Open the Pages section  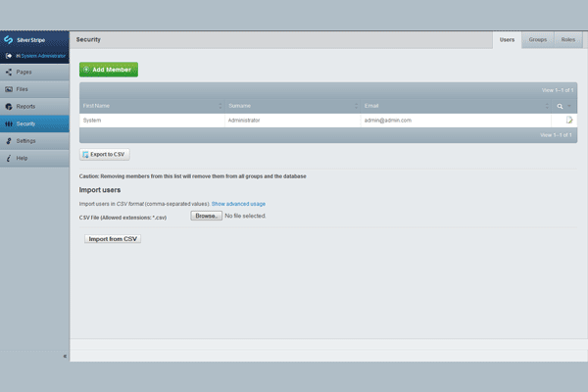point(34,72)
